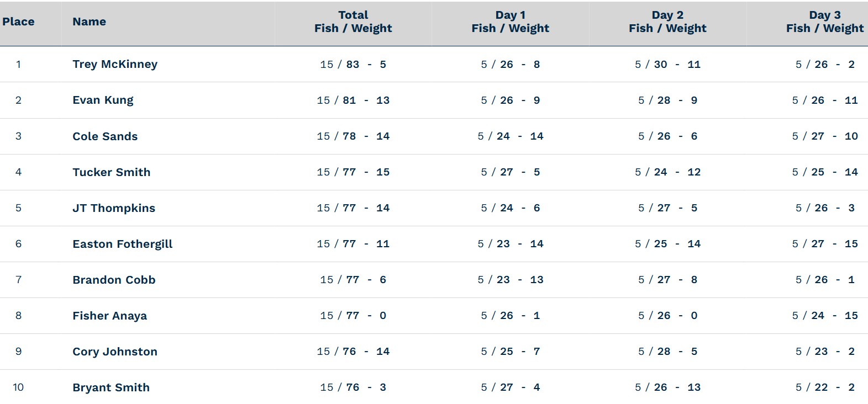The image size is (868, 404).
Task: Click the Day 1 Fish / Weight header
Action: pyautogui.click(x=511, y=22)
